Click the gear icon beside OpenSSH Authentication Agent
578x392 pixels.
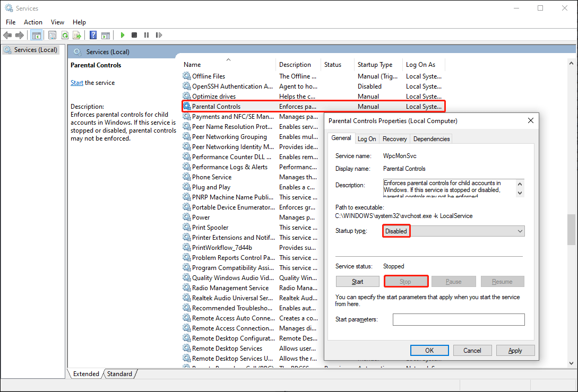[x=187, y=86]
